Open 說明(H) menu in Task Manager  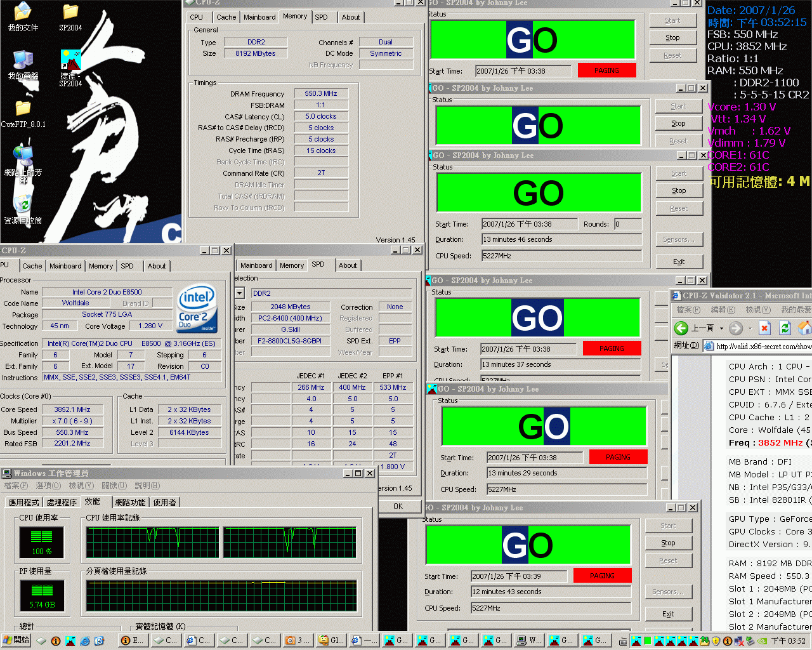coord(147,486)
